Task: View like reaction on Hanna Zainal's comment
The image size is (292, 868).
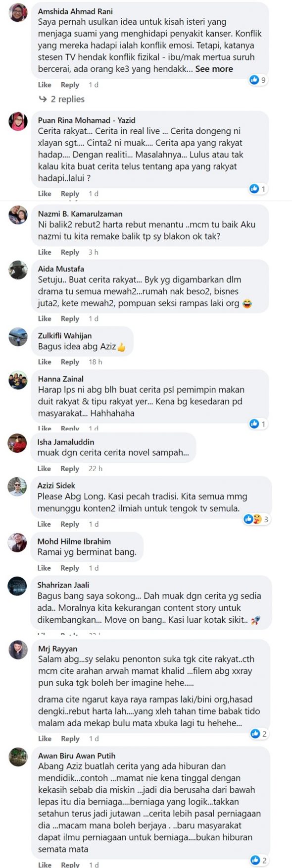Action: pos(258,424)
